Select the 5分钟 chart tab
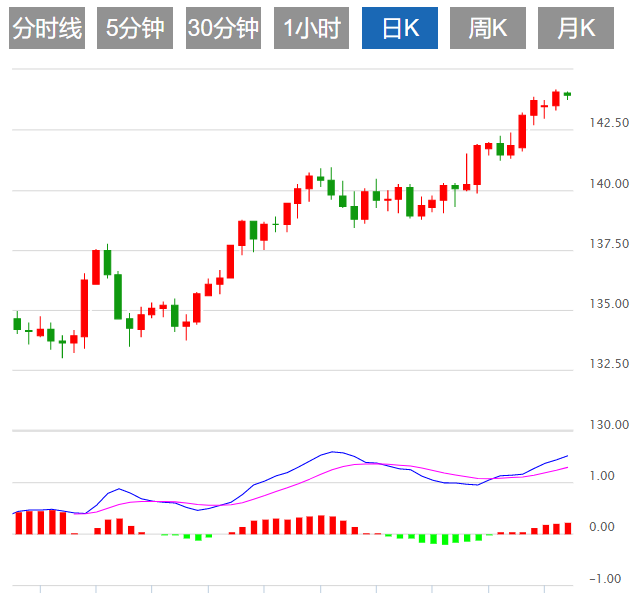 [x=135, y=29]
